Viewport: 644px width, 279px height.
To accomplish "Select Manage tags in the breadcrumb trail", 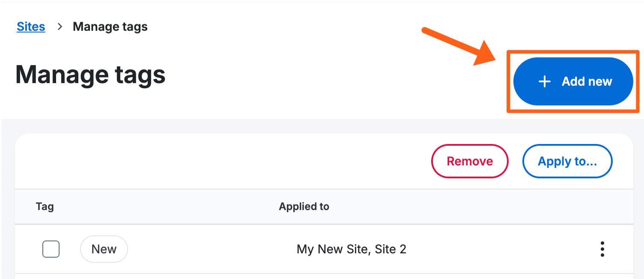I will pos(110,26).
